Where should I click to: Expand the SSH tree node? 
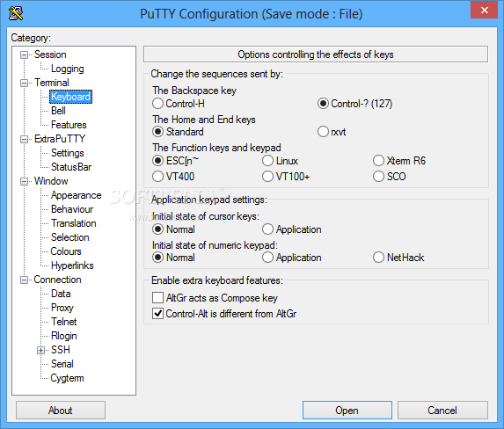pyautogui.click(x=40, y=350)
